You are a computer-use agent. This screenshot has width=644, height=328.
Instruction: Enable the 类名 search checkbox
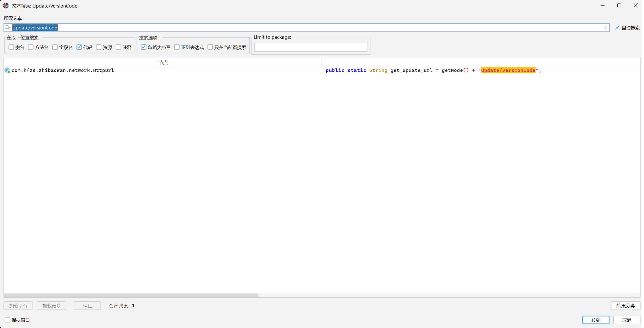(x=11, y=47)
